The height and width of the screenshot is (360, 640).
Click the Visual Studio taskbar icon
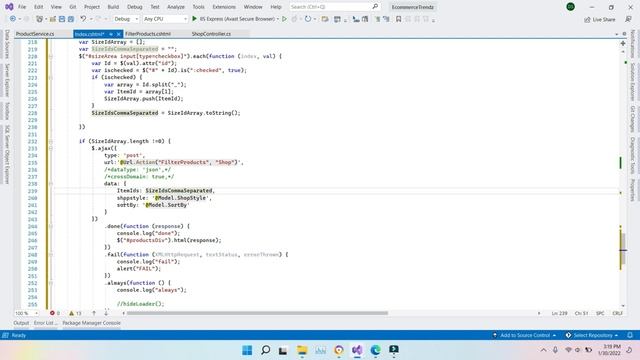point(357,350)
